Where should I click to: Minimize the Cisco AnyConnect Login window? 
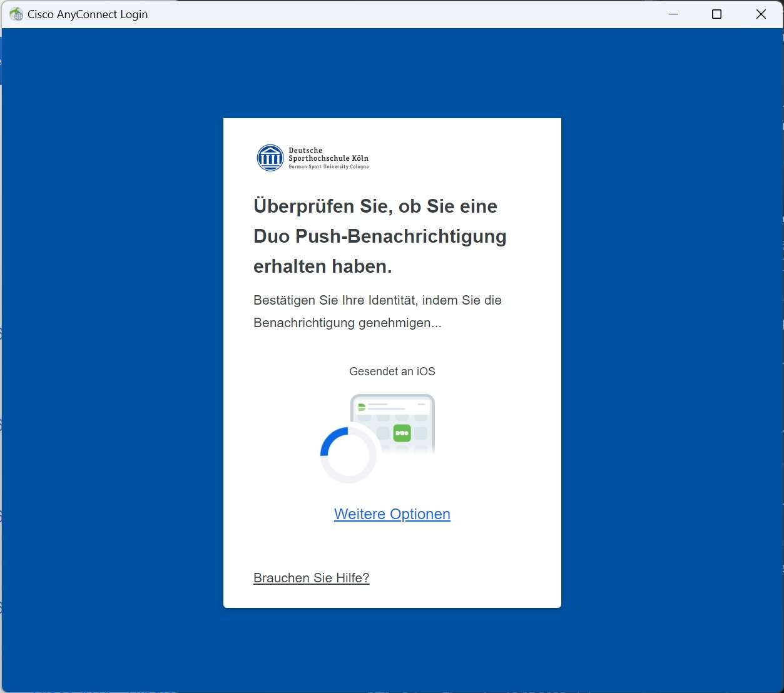point(674,14)
